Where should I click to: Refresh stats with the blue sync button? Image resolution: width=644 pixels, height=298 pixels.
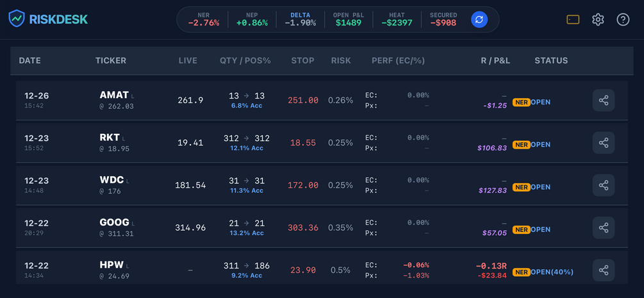tap(479, 19)
